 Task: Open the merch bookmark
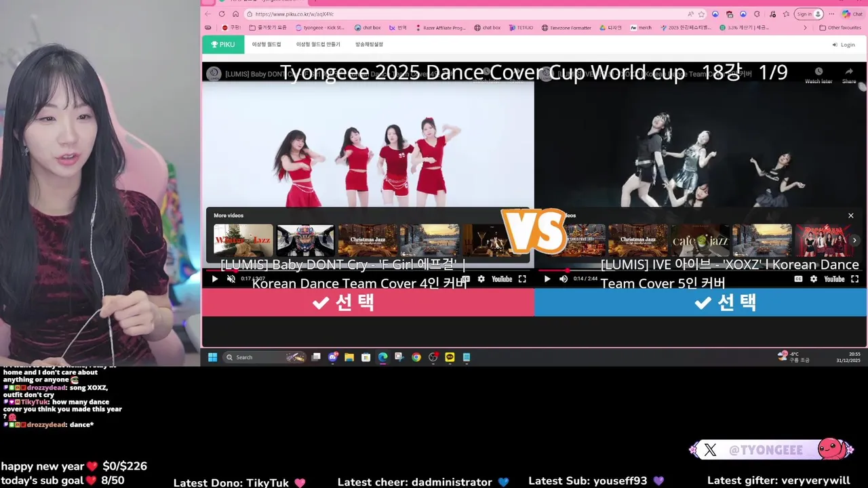pyautogui.click(x=641, y=28)
